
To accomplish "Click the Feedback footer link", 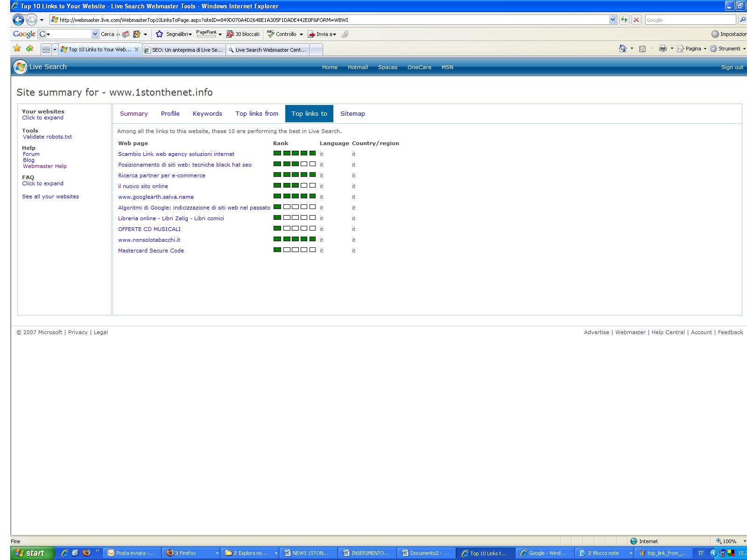I will pos(731,332).
